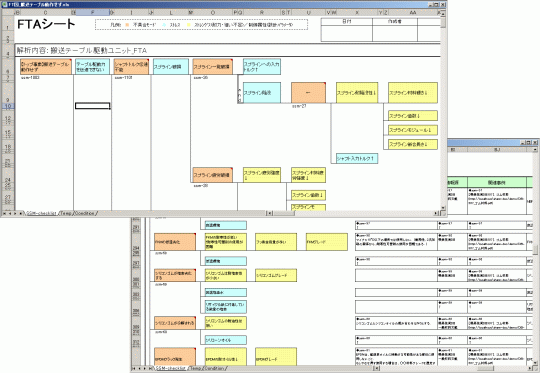Select the SSM-checklist tab in the back window
Screen dimensions: 540x373
(x=170, y=368)
